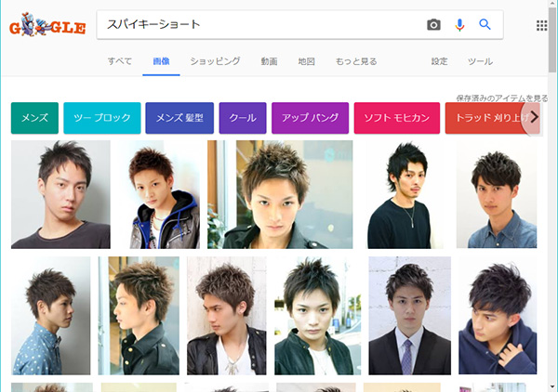Select the 動画 videos tab
The width and height of the screenshot is (558, 392).
click(269, 61)
